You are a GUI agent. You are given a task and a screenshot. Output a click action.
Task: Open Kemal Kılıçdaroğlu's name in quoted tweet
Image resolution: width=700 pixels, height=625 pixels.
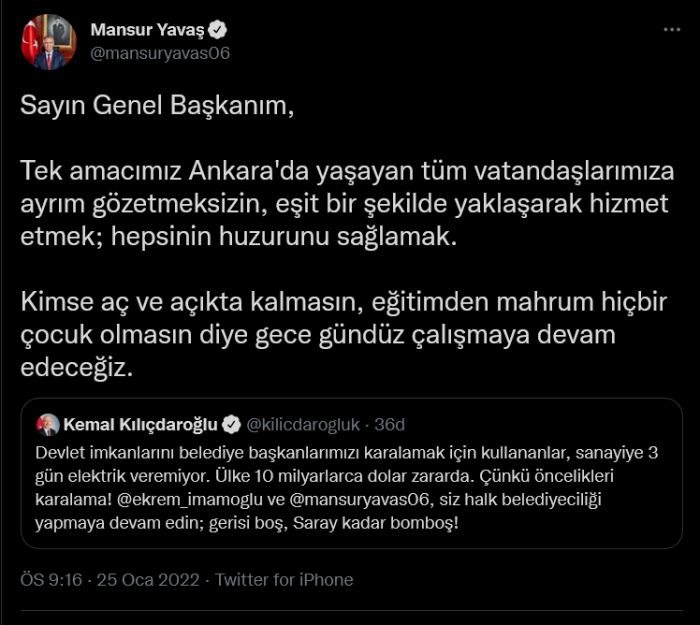140,422
